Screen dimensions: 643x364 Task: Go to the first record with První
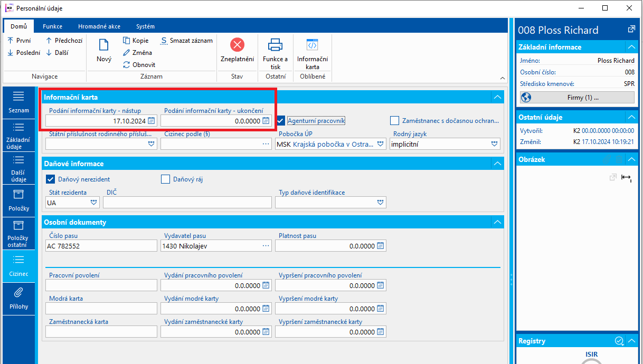point(19,41)
